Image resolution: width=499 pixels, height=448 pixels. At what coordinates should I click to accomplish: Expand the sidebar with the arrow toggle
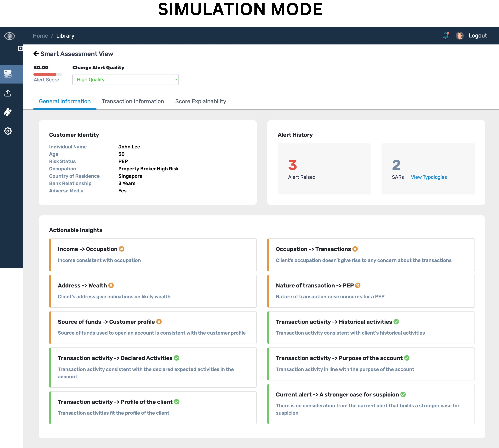pyautogui.click(x=20, y=48)
